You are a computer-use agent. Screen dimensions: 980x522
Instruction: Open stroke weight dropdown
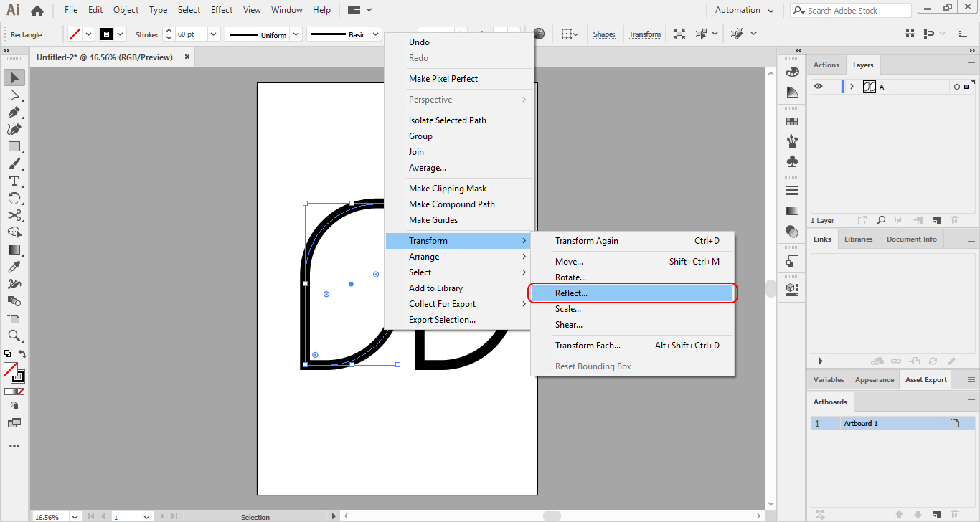(x=214, y=34)
